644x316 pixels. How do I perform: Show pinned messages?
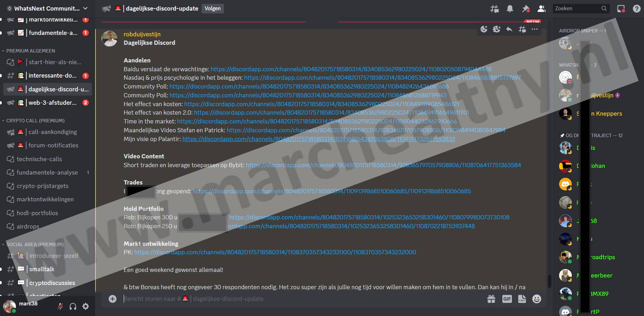pyautogui.click(x=526, y=9)
